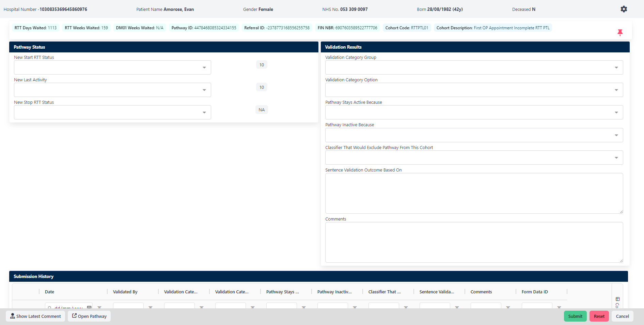Expand the Pathway Inactive Because dropdown

(x=474, y=135)
